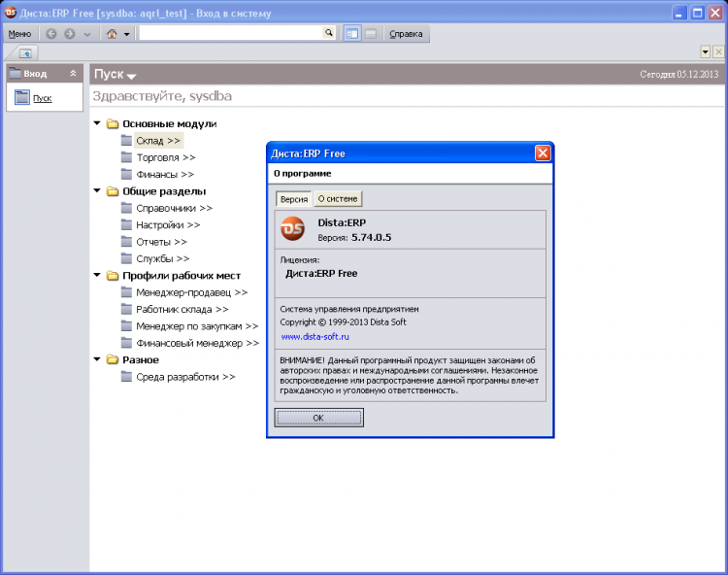Close the Диста:ERP Free about dialog

543,152
